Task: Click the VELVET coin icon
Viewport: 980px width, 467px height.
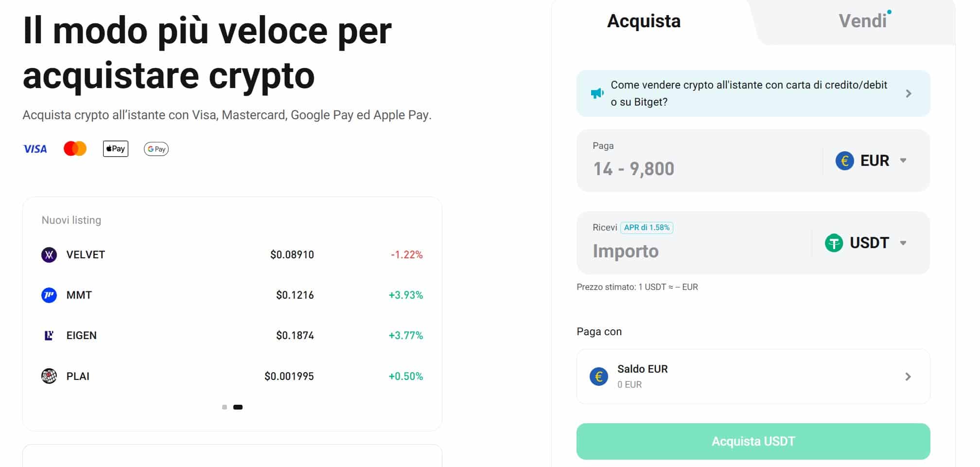Action: click(x=49, y=254)
